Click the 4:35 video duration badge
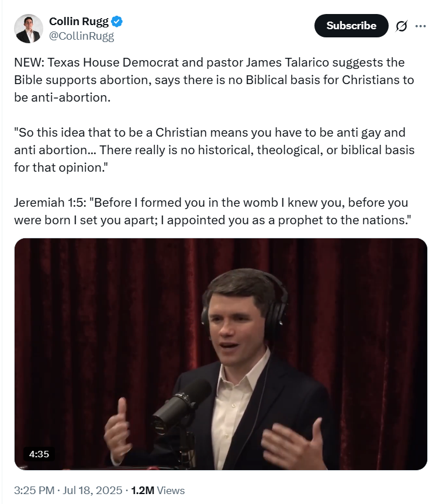Screen dimensions: 436x504 coord(39,454)
